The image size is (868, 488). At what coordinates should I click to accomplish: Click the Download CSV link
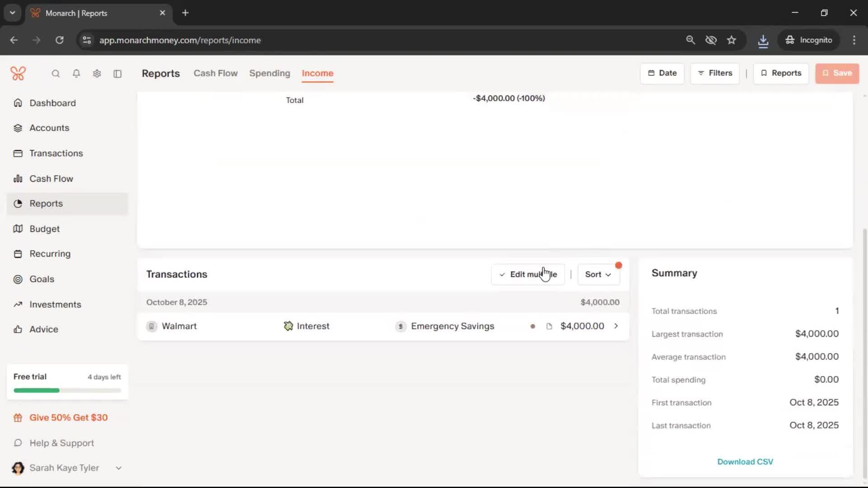pyautogui.click(x=745, y=462)
